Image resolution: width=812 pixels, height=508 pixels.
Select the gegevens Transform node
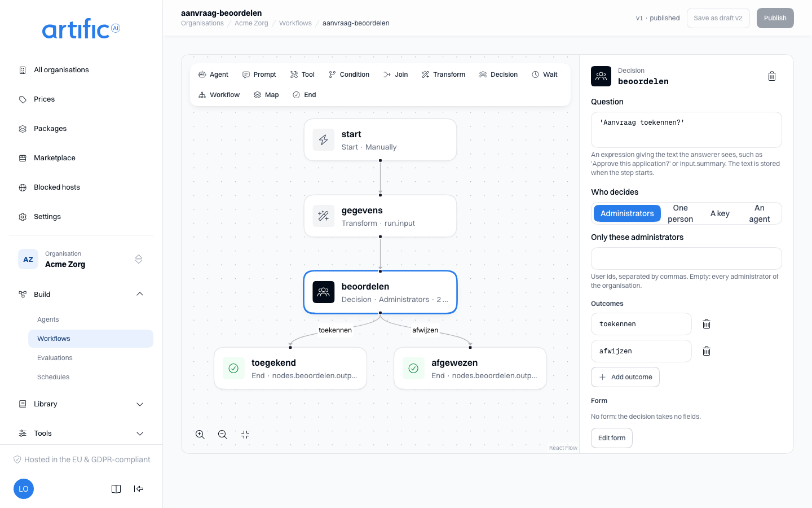[x=380, y=216]
